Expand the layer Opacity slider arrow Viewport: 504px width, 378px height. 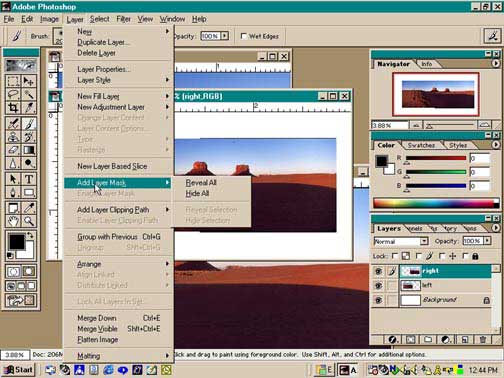point(488,240)
